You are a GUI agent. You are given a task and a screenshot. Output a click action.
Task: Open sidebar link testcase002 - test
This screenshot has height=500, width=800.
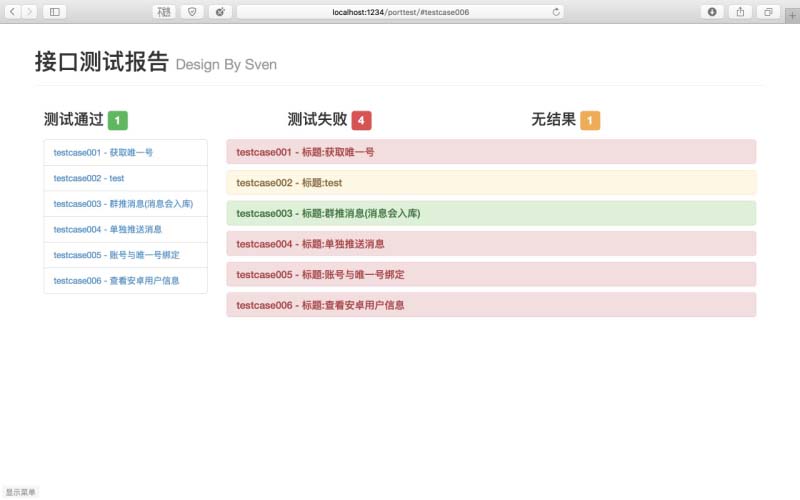(x=126, y=178)
